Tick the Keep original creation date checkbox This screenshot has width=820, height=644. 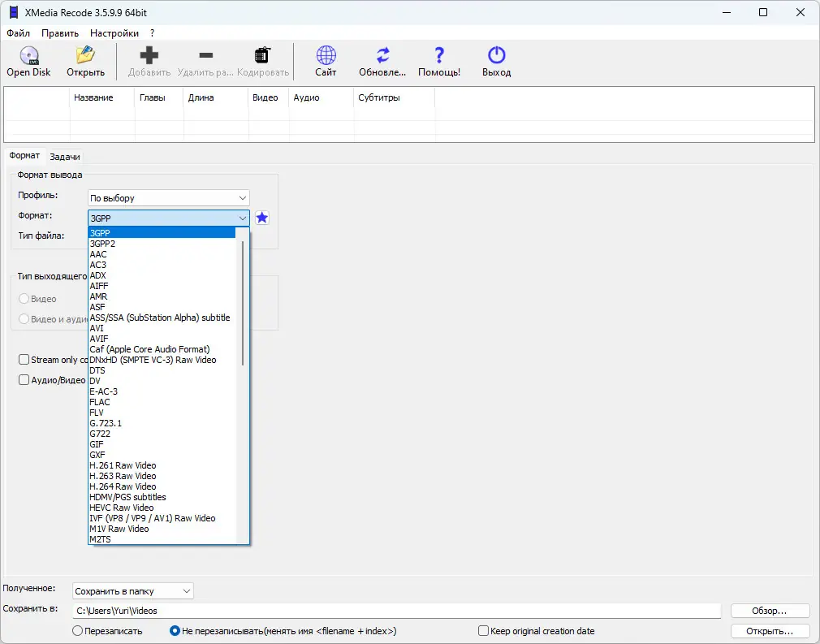(x=483, y=631)
